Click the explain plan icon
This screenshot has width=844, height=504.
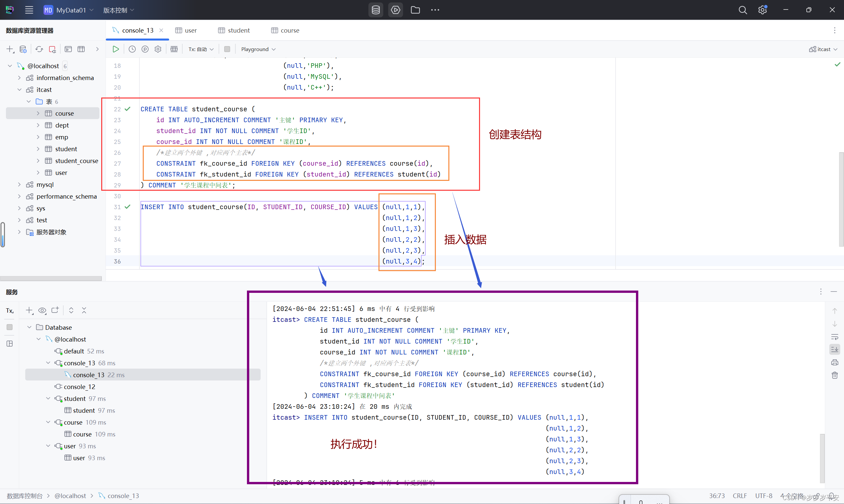tap(145, 49)
